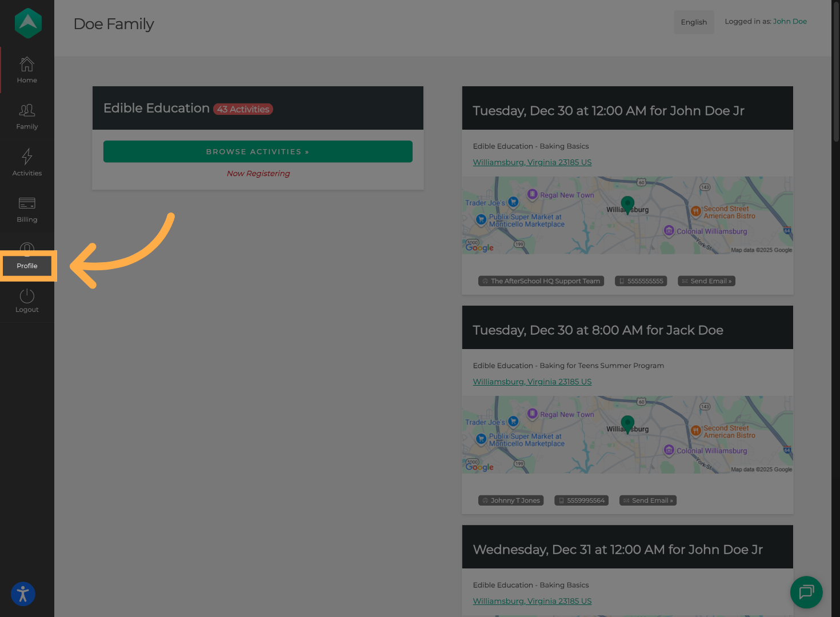Open the map for Baking Basics

[x=627, y=215]
